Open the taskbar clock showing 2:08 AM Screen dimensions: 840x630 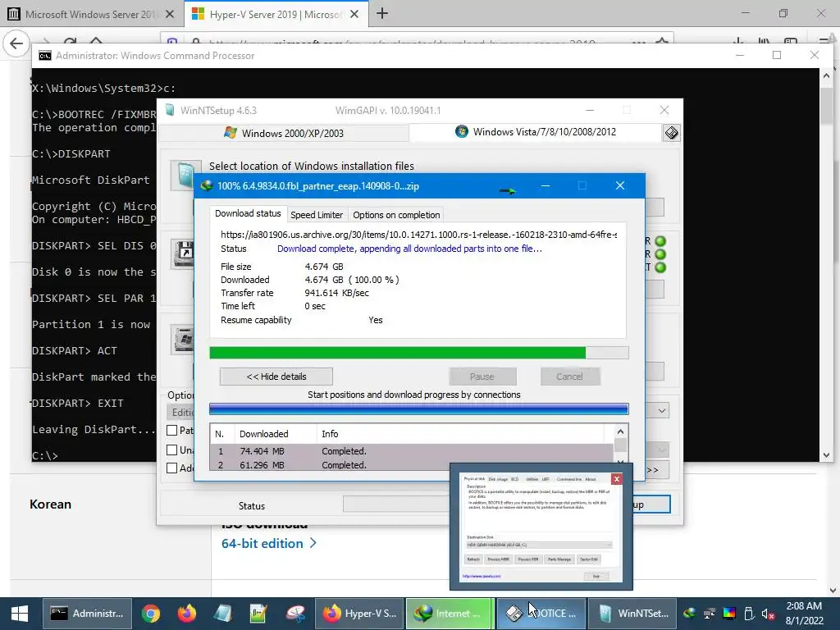[x=804, y=614]
